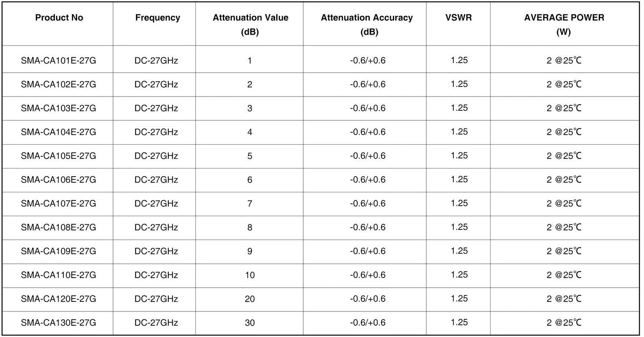Click product SMA-CA101E-27G
This screenshot has width=644, height=337.
tap(59, 61)
